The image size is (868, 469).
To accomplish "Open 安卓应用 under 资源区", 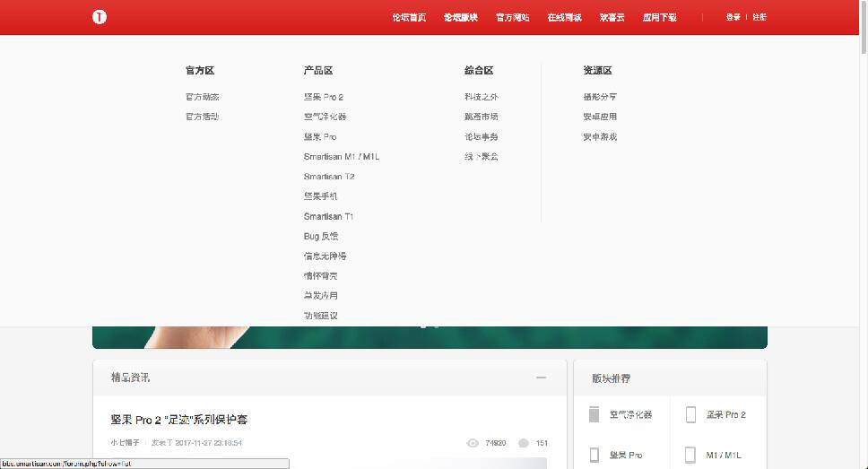I will tap(600, 117).
